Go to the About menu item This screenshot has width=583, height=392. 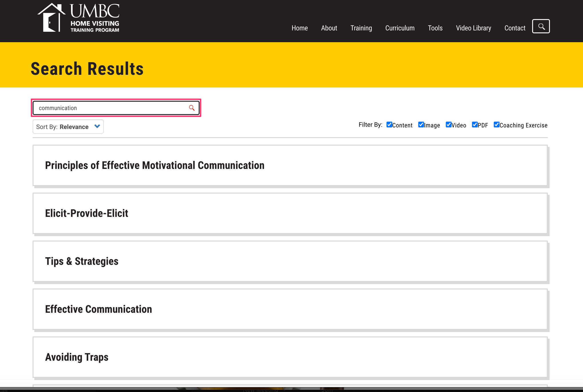(329, 28)
